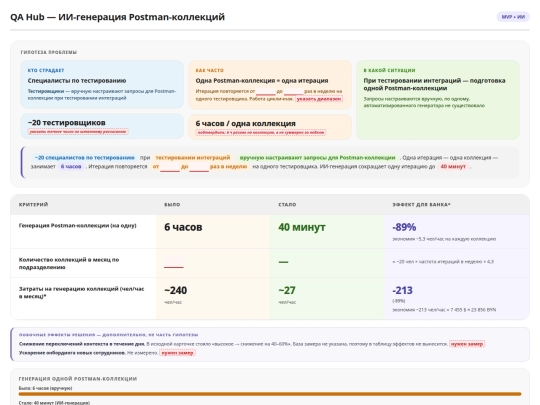Click the "Было: 6 часов (вручную)" bar label

45,388
